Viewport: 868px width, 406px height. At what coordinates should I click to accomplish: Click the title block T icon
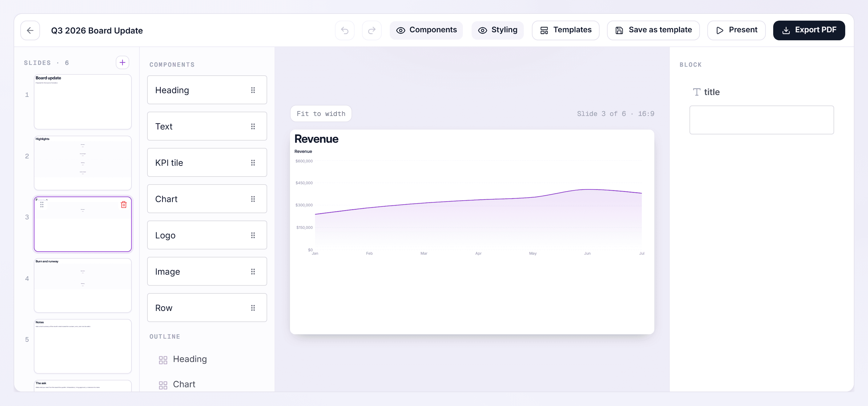(697, 92)
